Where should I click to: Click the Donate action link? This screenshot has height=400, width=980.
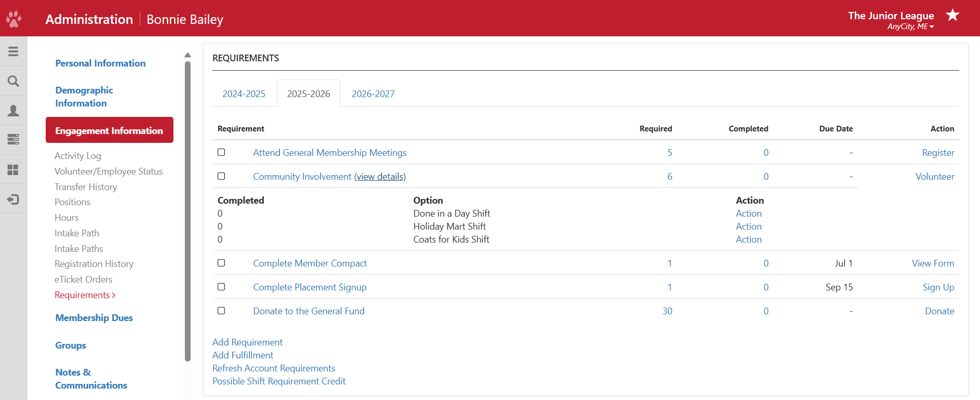939,311
